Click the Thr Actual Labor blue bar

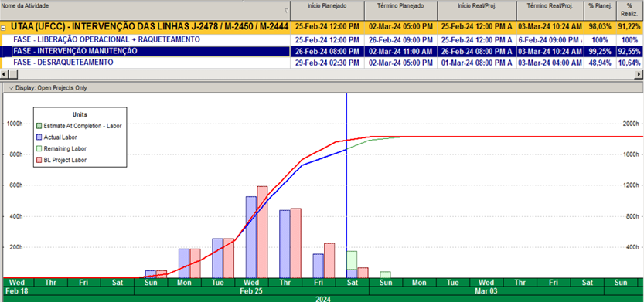tap(285, 244)
